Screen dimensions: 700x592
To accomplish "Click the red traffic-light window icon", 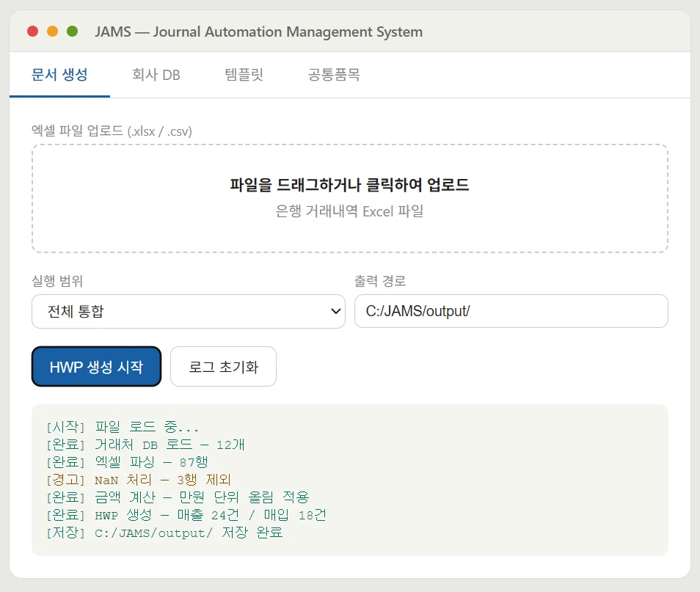I will tap(32, 32).
